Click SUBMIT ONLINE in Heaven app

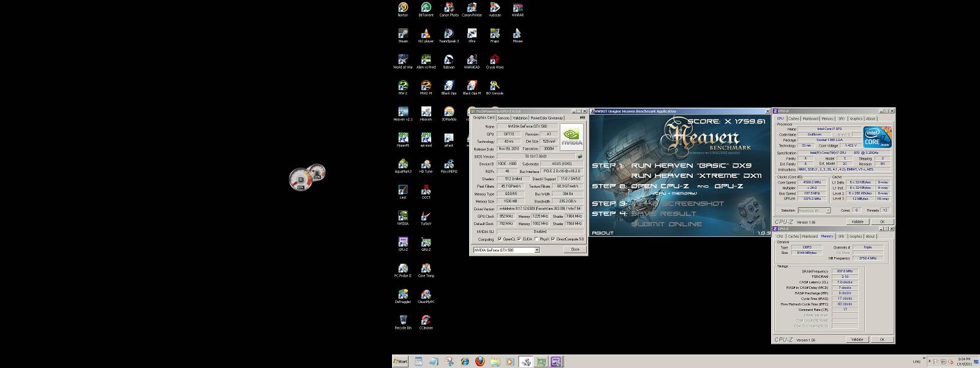666,224
